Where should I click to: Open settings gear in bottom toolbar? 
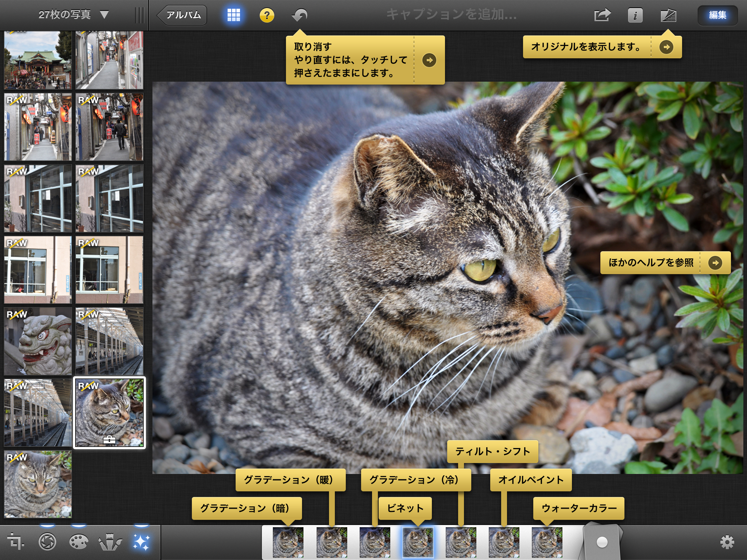coord(727,542)
